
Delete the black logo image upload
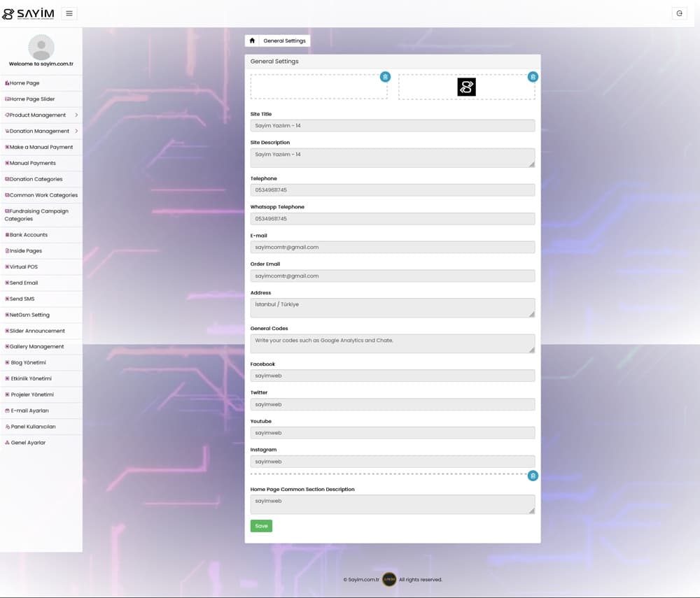533,77
